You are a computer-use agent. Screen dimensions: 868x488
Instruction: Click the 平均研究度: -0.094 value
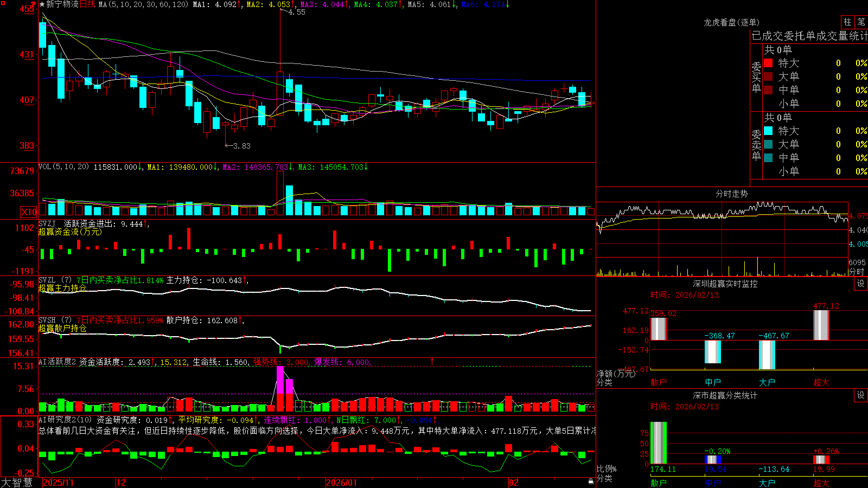pyautogui.click(x=216, y=420)
